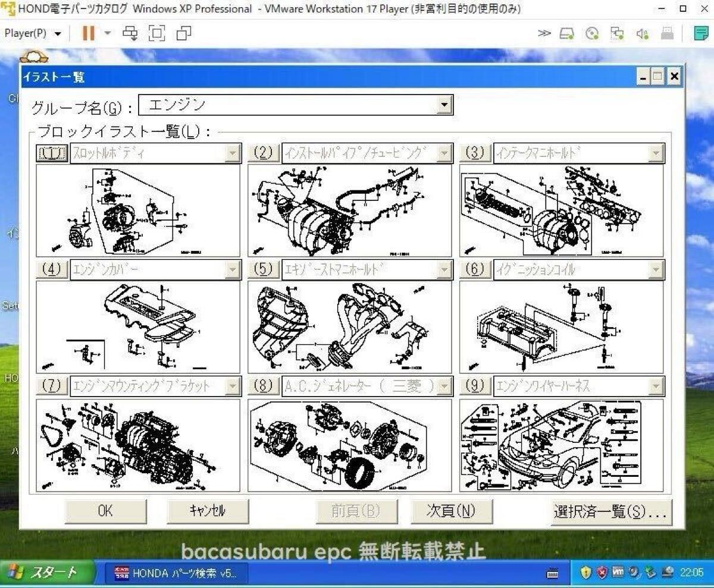Click the network computers tray icon
The image size is (714, 588).
tap(667, 573)
